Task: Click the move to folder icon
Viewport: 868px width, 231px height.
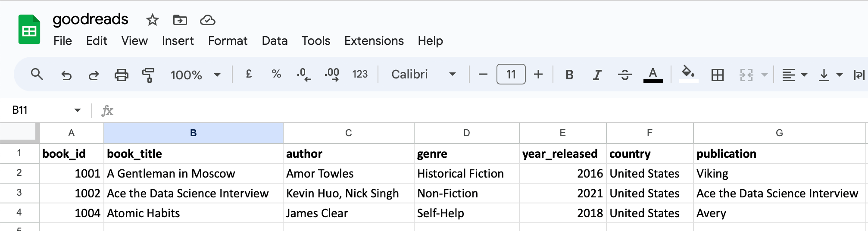Action: 180,20
